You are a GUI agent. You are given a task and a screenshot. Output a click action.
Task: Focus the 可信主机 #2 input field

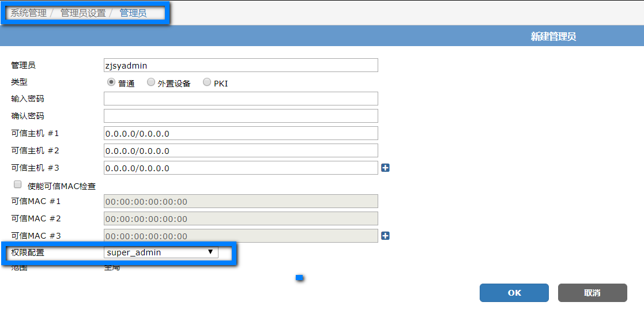coord(240,151)
